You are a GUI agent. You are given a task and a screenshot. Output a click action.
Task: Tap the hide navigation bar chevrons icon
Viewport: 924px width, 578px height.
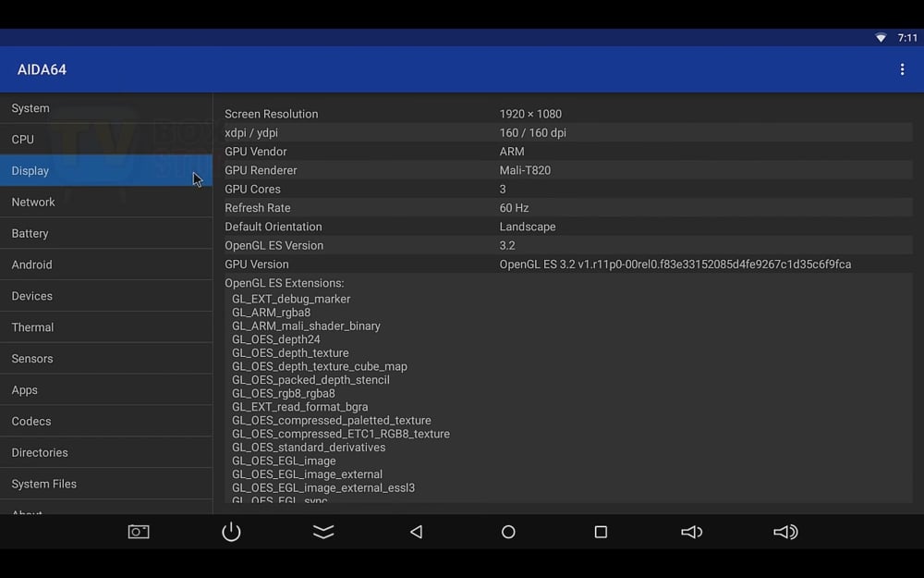click(323, 532)
